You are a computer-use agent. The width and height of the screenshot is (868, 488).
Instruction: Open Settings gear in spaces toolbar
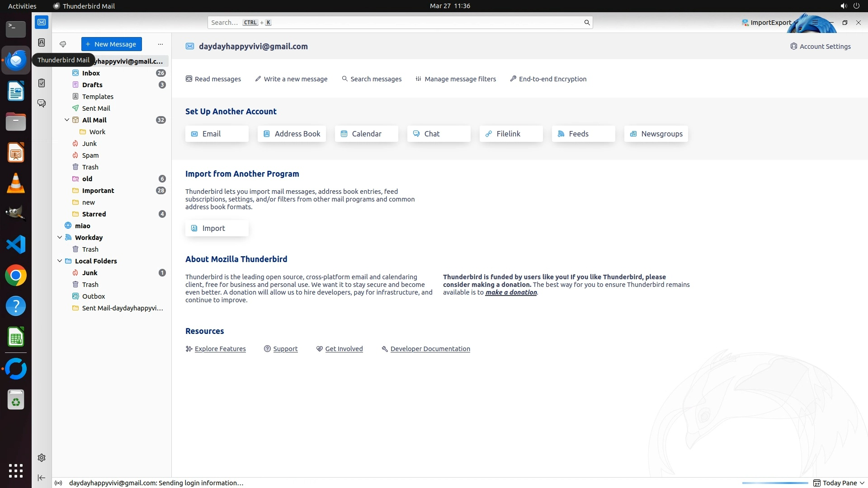coord(42,458)
